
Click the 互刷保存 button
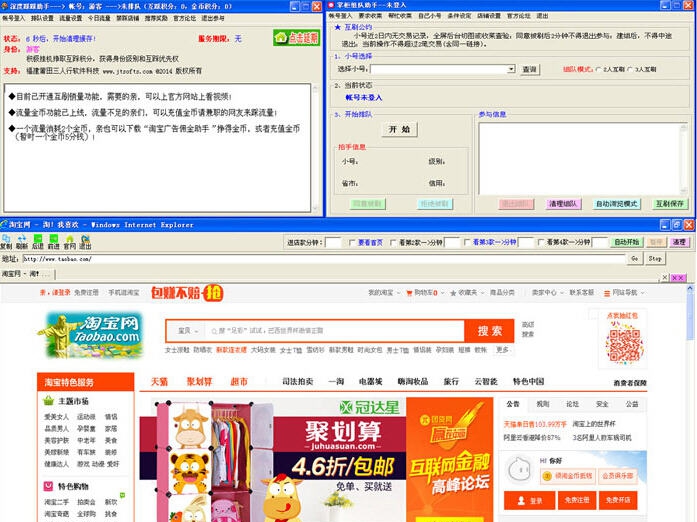point(669,204)
